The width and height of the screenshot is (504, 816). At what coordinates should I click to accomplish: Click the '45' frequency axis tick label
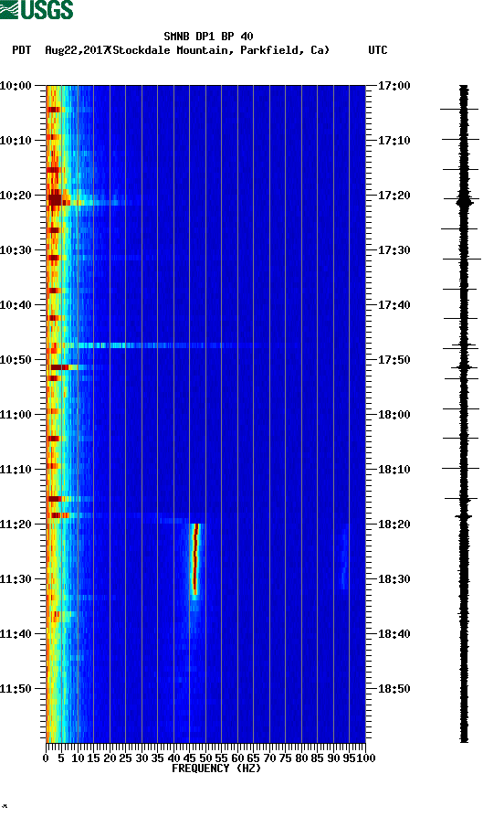(x=189, y=758)
